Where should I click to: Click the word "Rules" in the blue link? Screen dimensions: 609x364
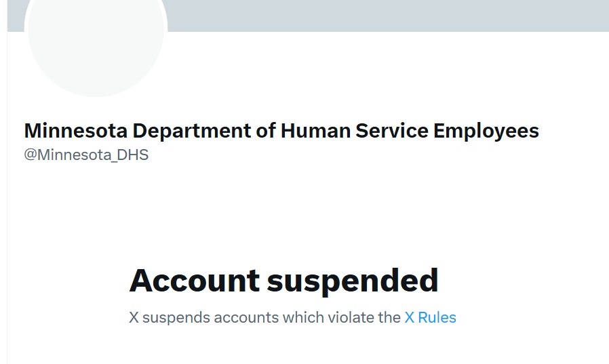pyautogui.click(x=437, y=317)
